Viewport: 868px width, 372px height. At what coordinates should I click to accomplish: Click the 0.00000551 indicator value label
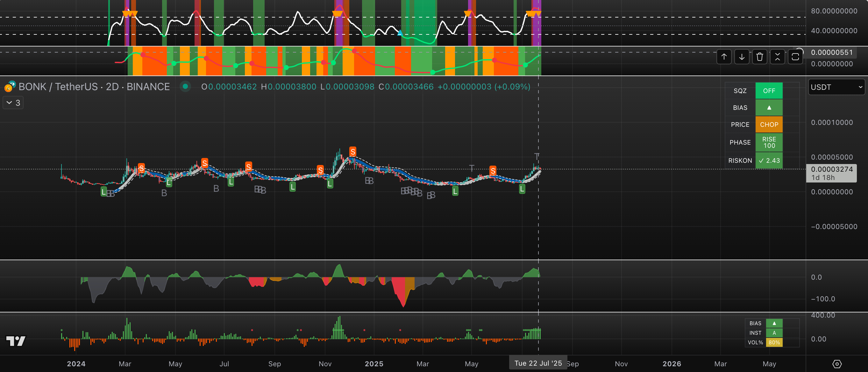(x=832, y=52)
